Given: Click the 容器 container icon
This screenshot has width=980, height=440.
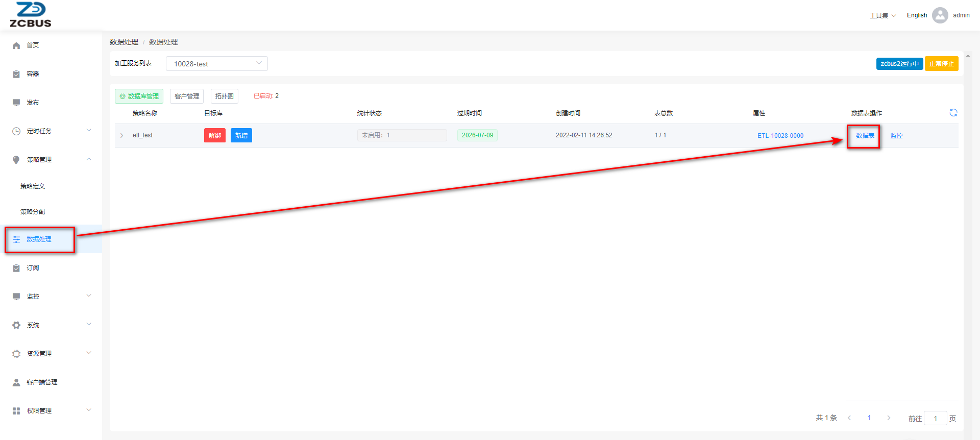Looking at the screenshot, I should tap(16, 74).
